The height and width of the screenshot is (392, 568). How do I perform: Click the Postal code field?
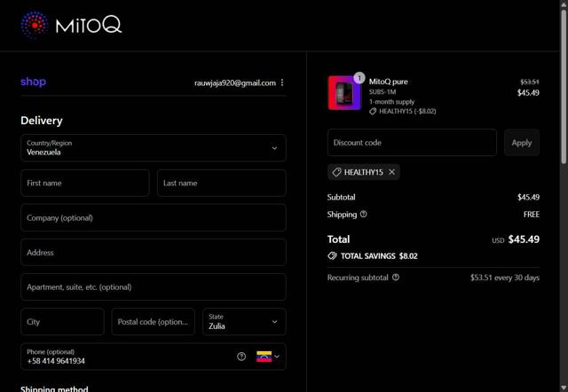click(154, 321)
